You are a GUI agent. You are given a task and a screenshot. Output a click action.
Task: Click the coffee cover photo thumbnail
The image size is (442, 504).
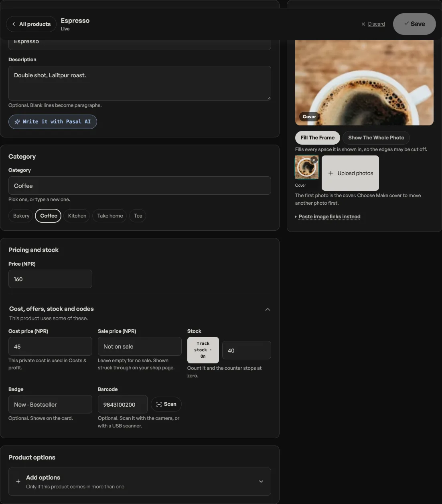[307, 167]
